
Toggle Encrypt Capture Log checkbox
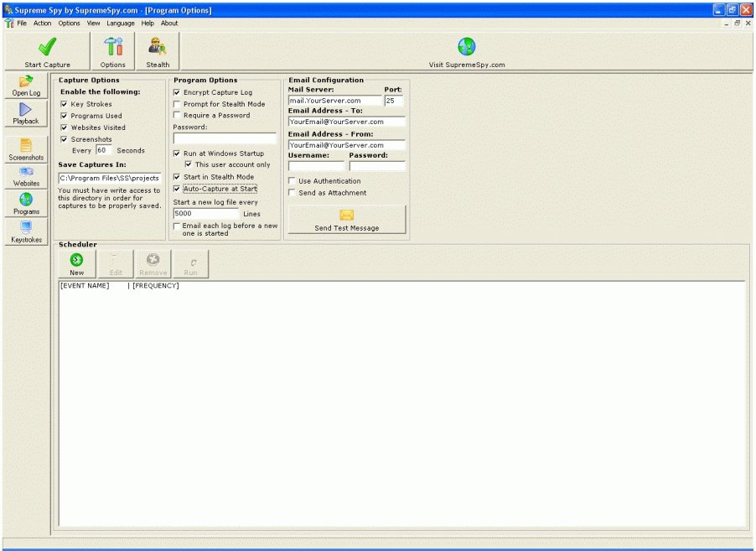coord(177,93)
